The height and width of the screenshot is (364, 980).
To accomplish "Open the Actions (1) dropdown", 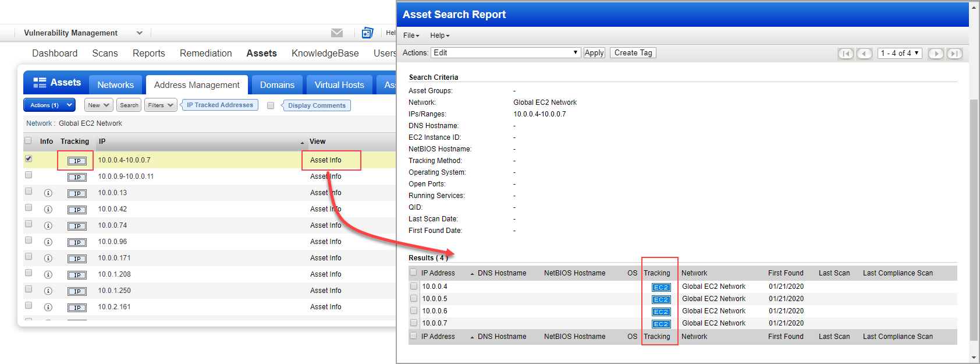I will [49, 105].
